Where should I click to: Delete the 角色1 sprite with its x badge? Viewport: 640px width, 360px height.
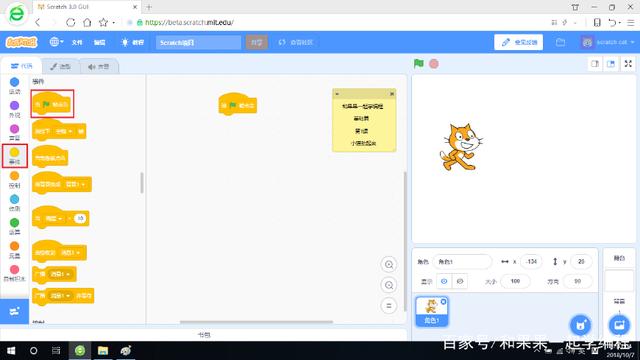click(x=444, y=302)
